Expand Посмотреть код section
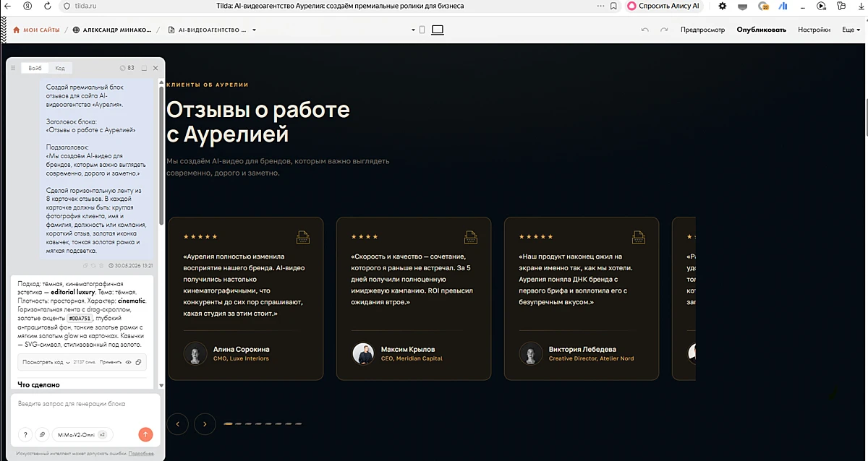 46,361
